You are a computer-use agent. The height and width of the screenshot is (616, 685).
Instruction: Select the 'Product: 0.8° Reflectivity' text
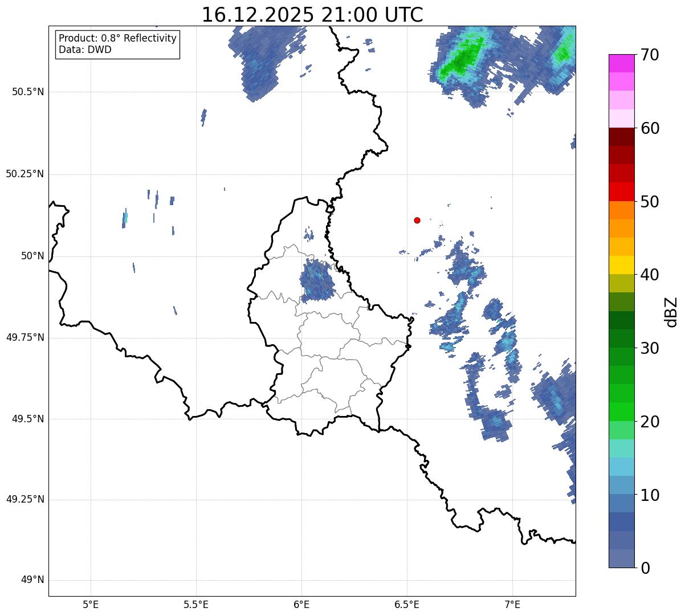point(117,38)
